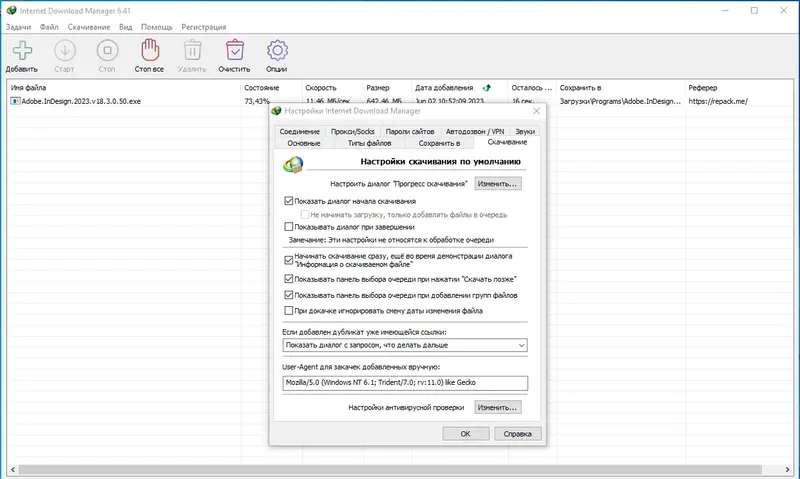
Task: Click into the User-Agent text field
Action: point(405,383)
